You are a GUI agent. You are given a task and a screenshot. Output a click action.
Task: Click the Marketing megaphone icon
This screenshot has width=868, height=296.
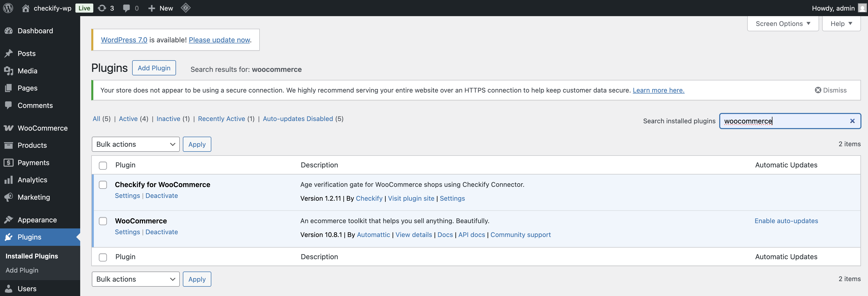click(x=9, y=197)
